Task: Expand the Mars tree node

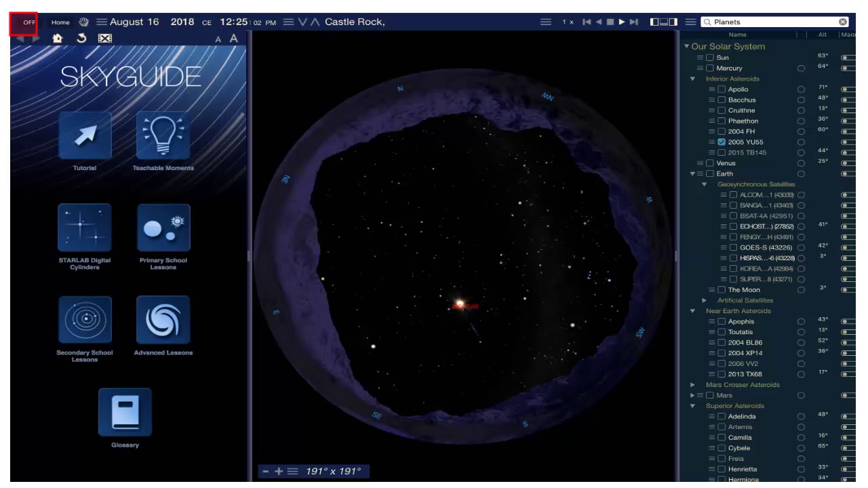Action: 692,395
